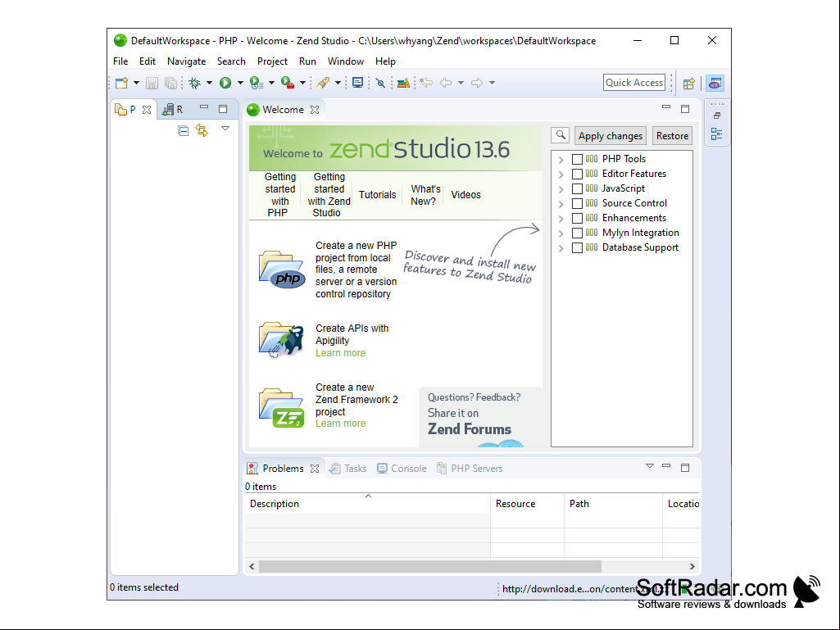Click the Problems horizontal scrollbar thumb

[x=430, y=566]
